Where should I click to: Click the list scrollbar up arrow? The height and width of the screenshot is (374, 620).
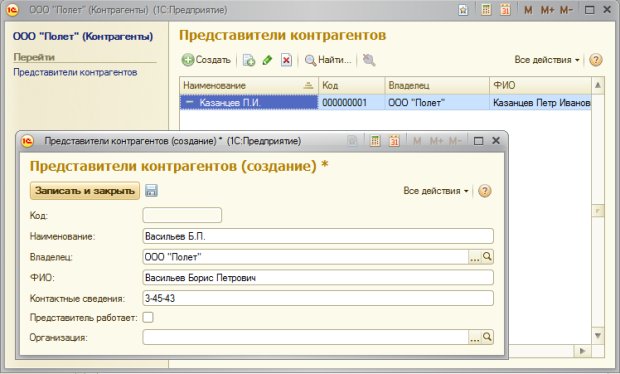(598, 85)
